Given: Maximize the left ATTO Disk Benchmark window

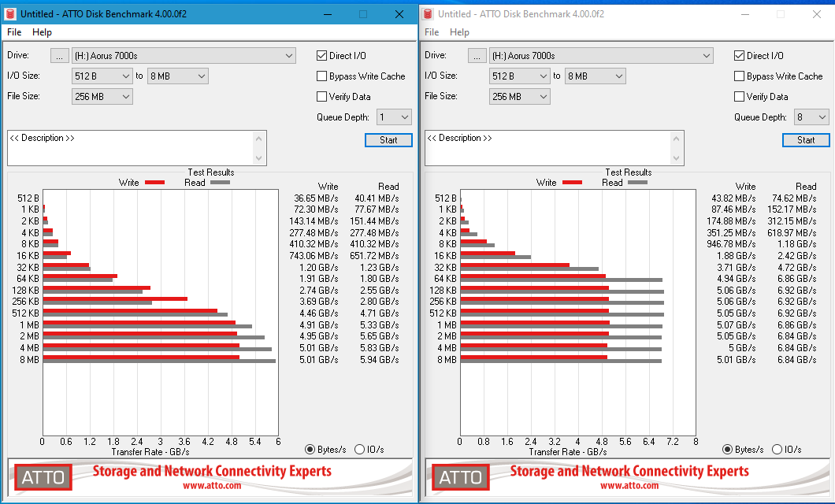Looking at the screenshot, I should (363, 14).
